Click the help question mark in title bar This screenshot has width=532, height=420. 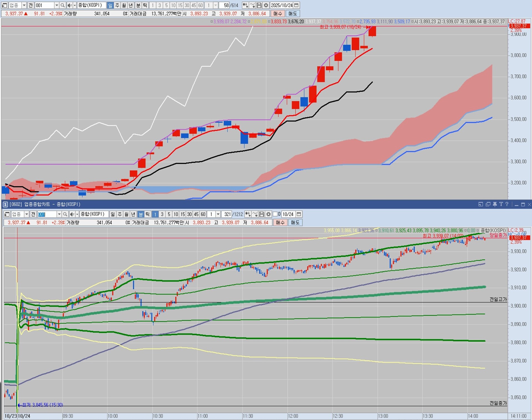[x=507, y=204]
